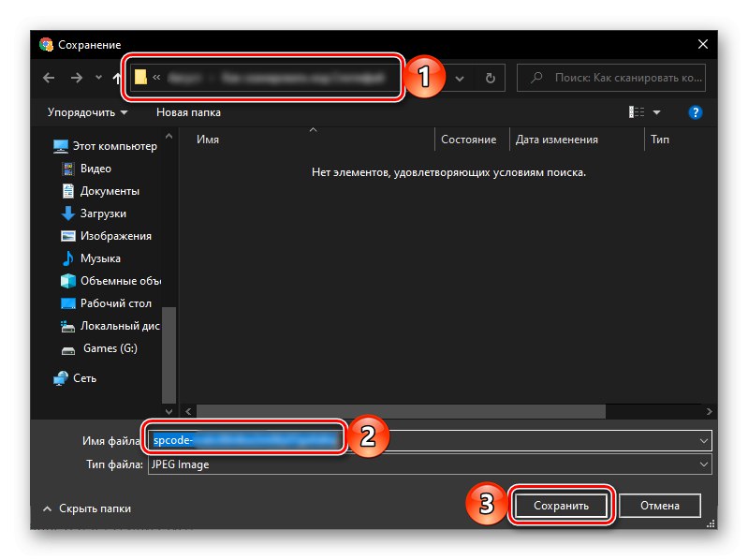
Task: Sort by the Состояние column
Action: pyautogui.click(x=468, y=140)
